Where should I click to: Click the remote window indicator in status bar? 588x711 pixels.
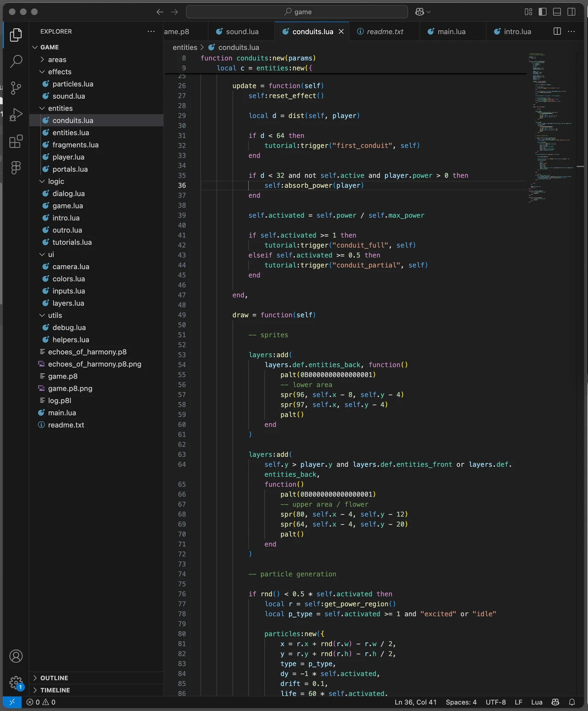(x=12, y=702)
